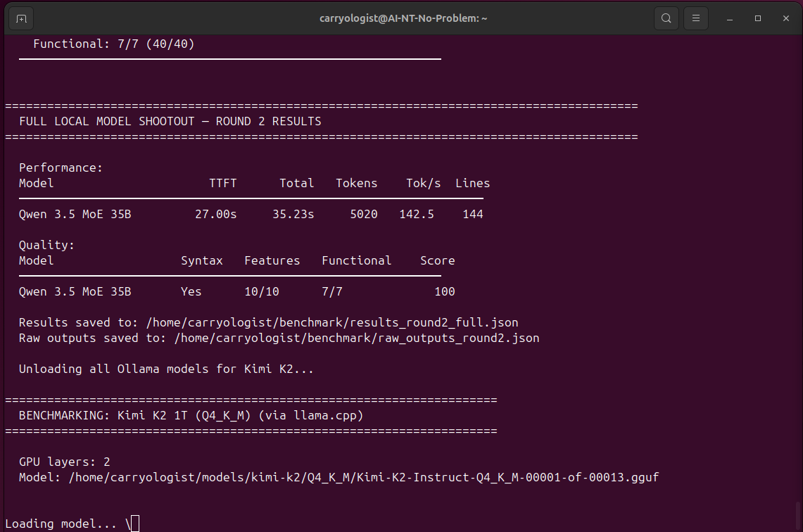Click the terminal scrollbar handle
Screen dimensions: 803x532
coord(797,516)
